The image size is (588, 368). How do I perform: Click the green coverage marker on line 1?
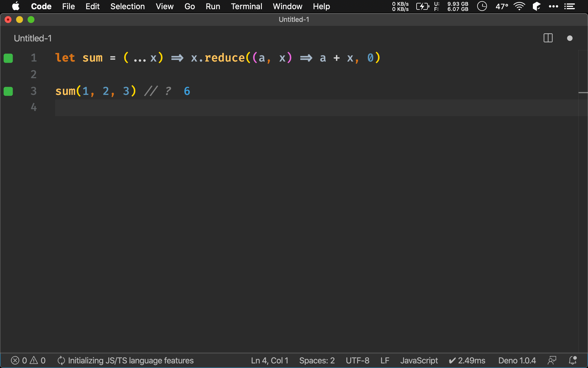8,58
